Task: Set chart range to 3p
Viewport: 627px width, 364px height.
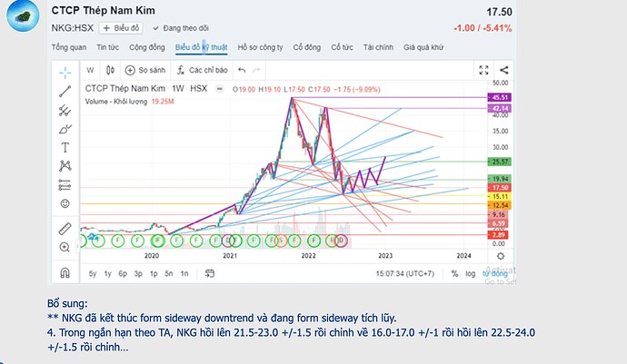Action: tap(138, 274)
